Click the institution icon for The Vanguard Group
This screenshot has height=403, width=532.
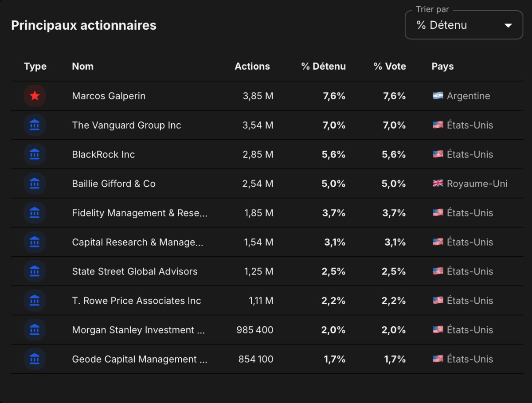pos(35,125)
